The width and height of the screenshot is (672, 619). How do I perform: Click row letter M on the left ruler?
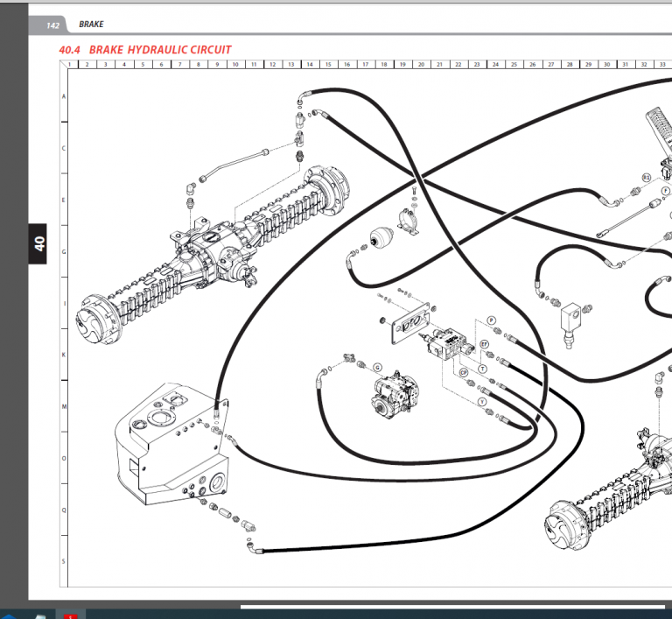click(64, 406)
